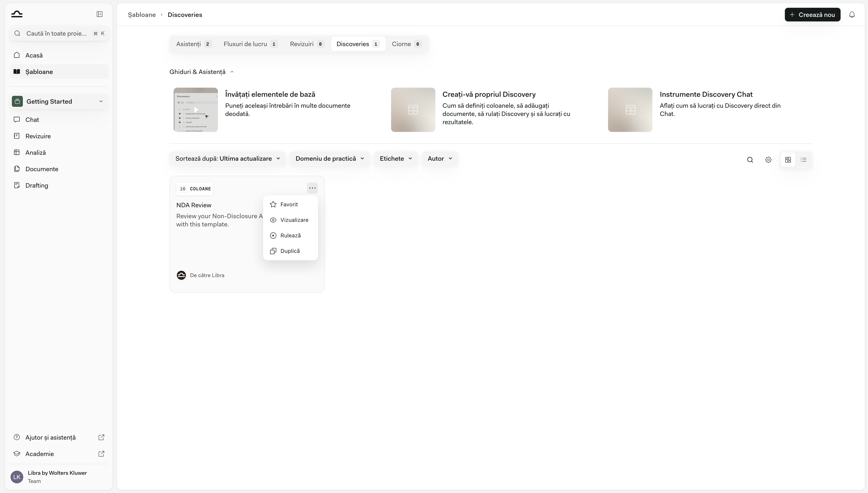Click Libra by Wolters Kluwer account name
Screen dimensions: 868x493
(57, 473)
